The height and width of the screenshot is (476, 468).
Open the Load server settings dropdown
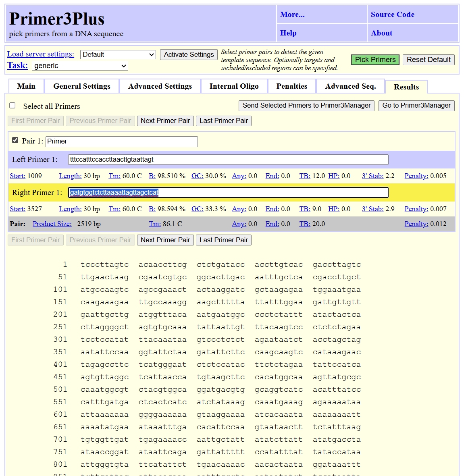[118, 54]
